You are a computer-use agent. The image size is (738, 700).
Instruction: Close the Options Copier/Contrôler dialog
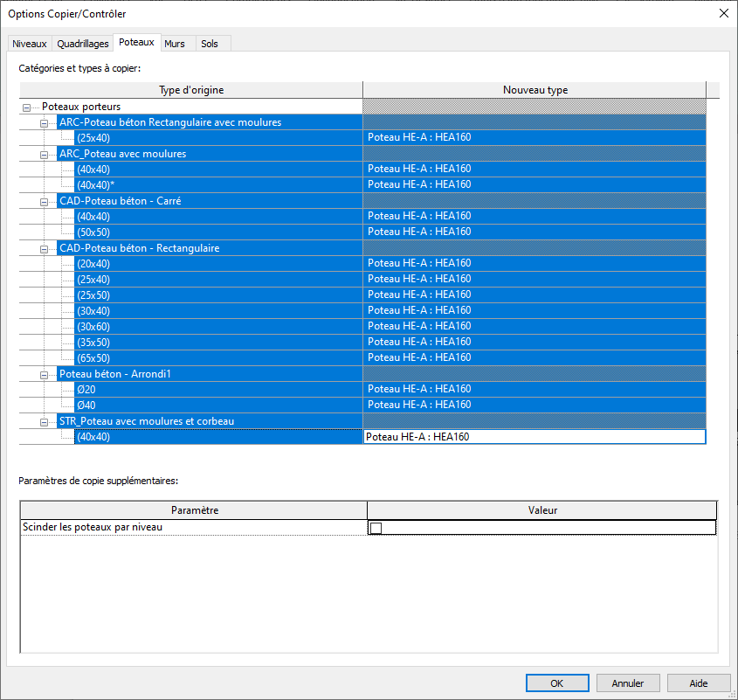pos(722,13)
